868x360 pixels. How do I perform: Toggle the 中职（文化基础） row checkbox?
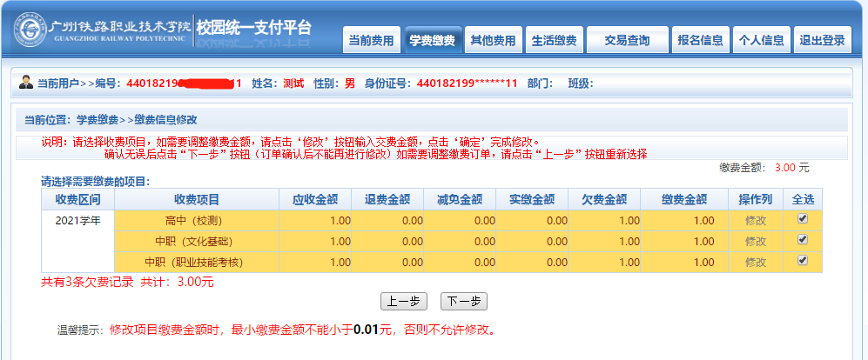(802, 239)
